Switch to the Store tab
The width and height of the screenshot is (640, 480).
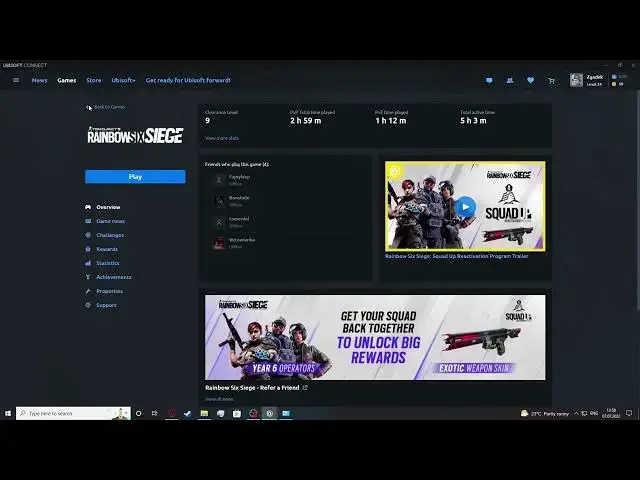(x=93, y=80)
